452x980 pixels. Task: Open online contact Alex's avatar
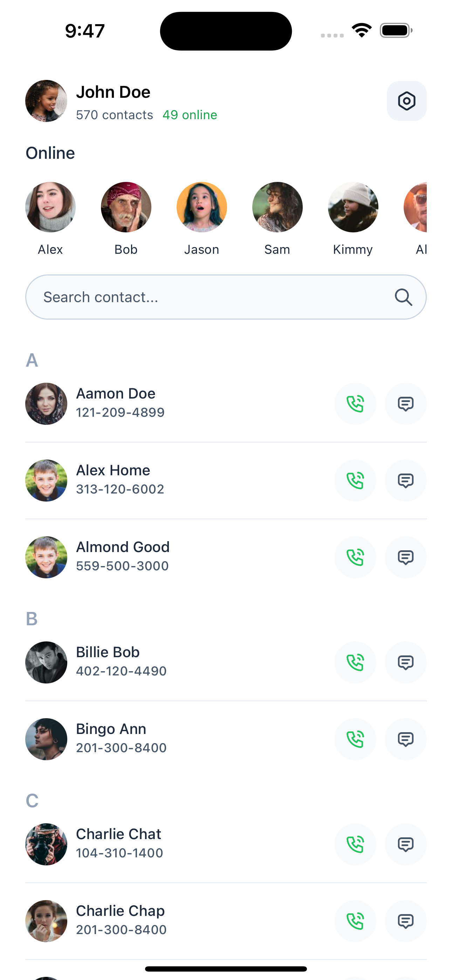50,207
